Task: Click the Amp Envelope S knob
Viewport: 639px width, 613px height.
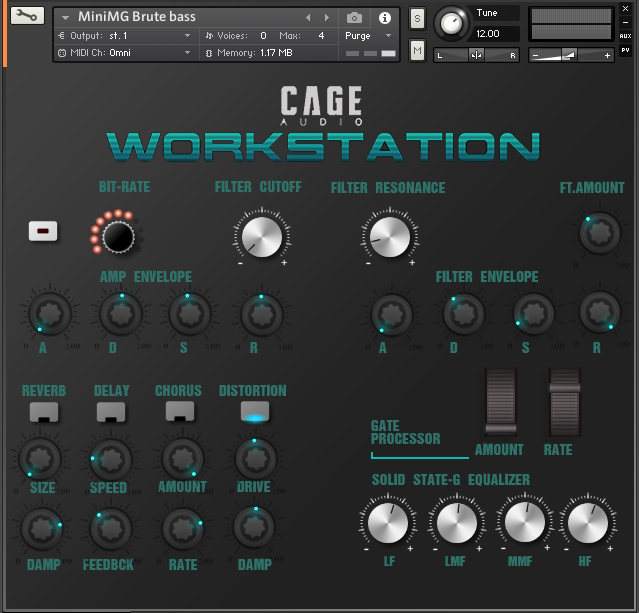Action: pyautogui.click(x=190, y=314)
